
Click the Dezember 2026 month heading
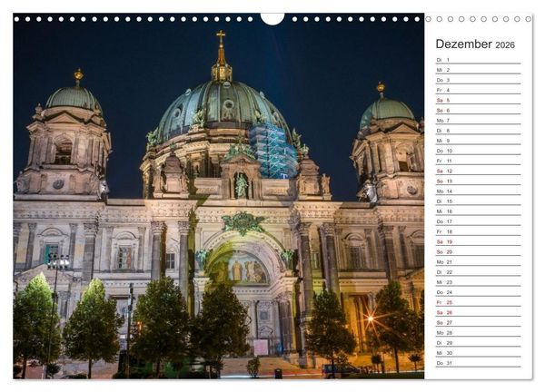pyautogui.click(x=475, y=44)
